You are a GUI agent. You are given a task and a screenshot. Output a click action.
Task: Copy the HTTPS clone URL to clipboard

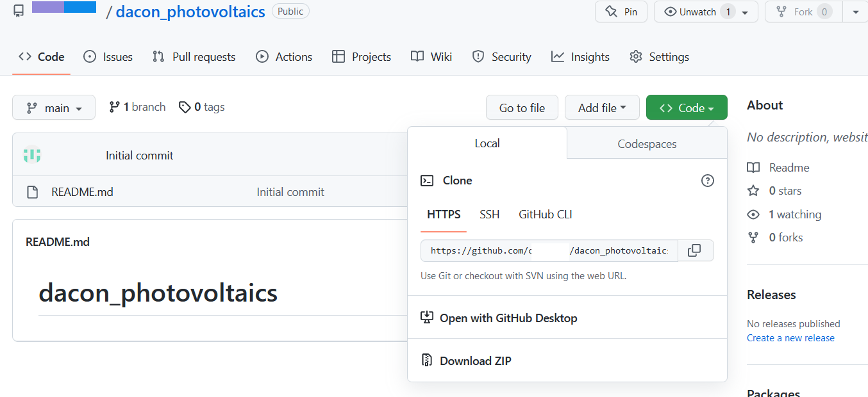point(696,250)
